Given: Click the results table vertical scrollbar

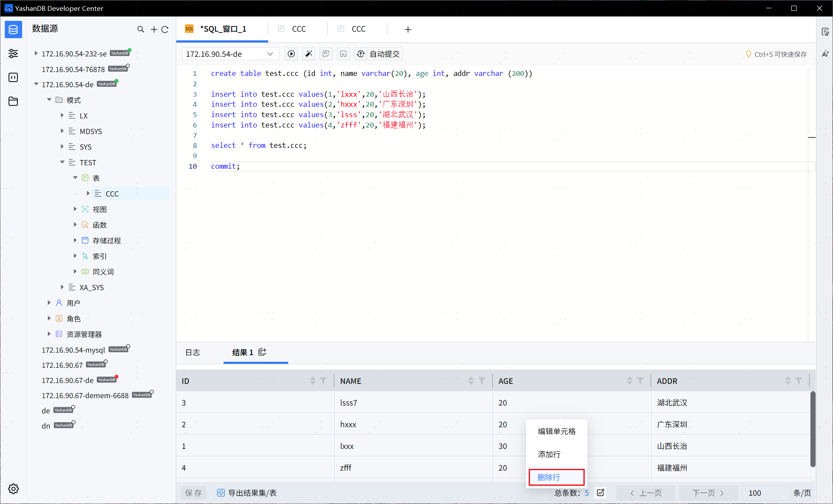Looking at the screenshot, I should (x=813, y=429).
